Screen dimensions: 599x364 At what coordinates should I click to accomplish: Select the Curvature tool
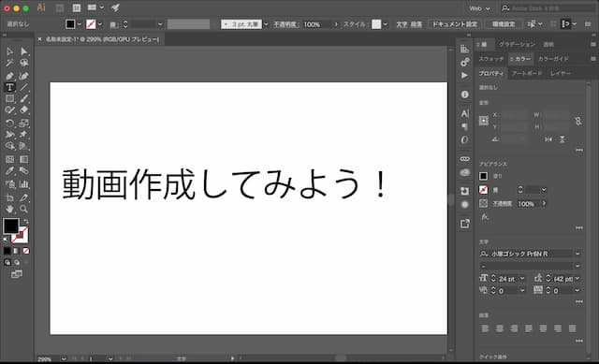click(23, 76)
